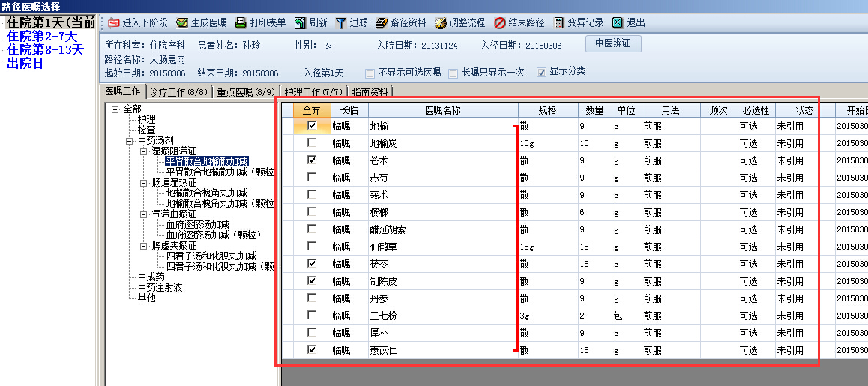Click the 医嘱名称 column header
This screenshot has height=386, width=868.
[x=444, y=110]
